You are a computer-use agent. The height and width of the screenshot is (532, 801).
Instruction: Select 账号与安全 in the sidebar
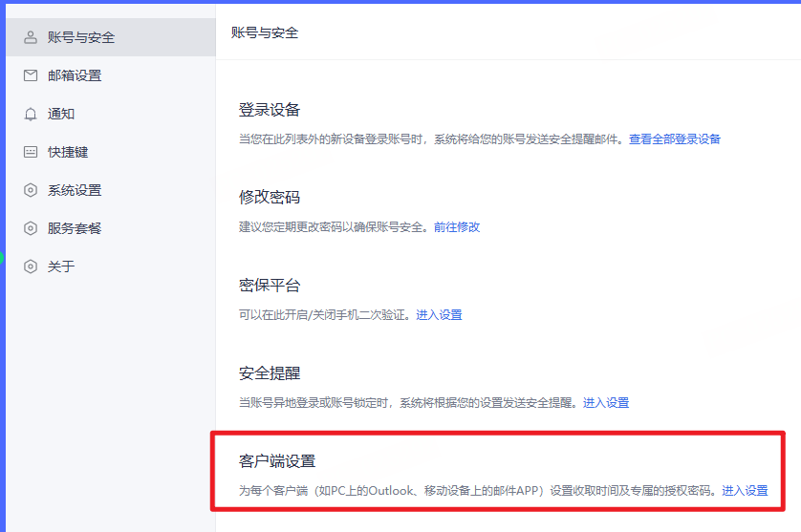110,37
